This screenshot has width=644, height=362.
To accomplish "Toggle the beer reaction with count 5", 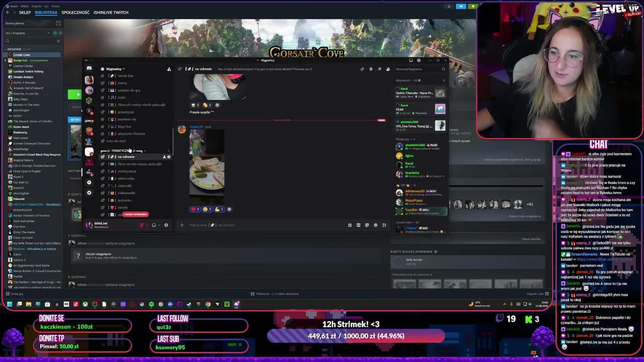I will (195, 105).
